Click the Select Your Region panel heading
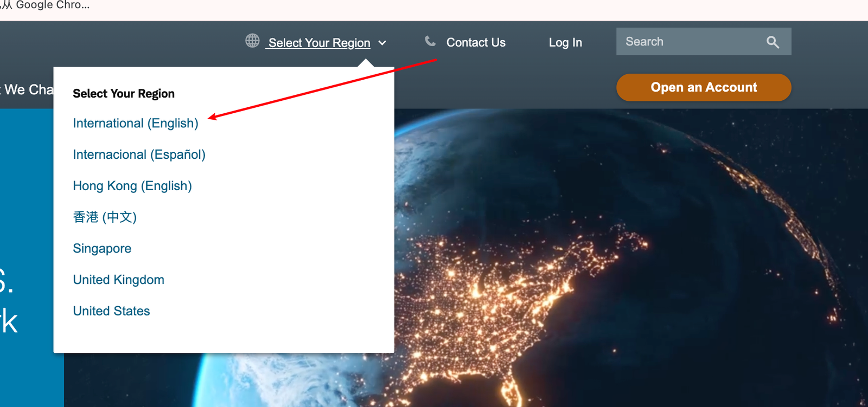868x407 pixels. (x=124, y=94)
